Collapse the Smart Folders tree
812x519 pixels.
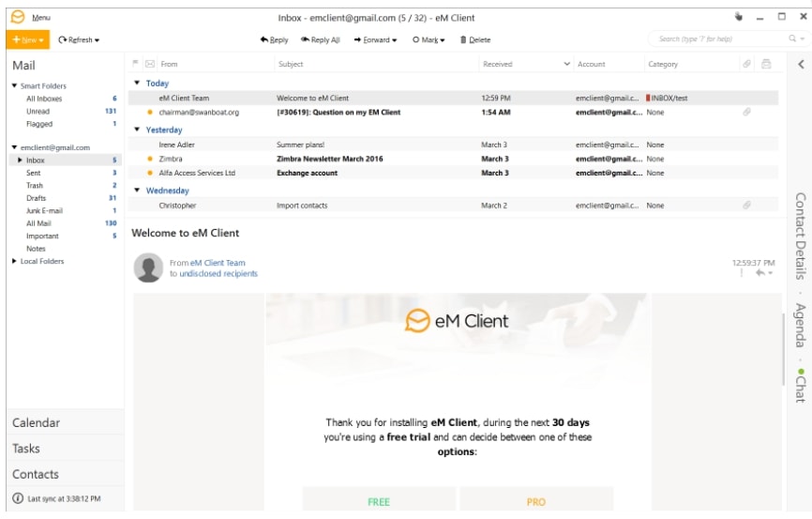point(14,85)
